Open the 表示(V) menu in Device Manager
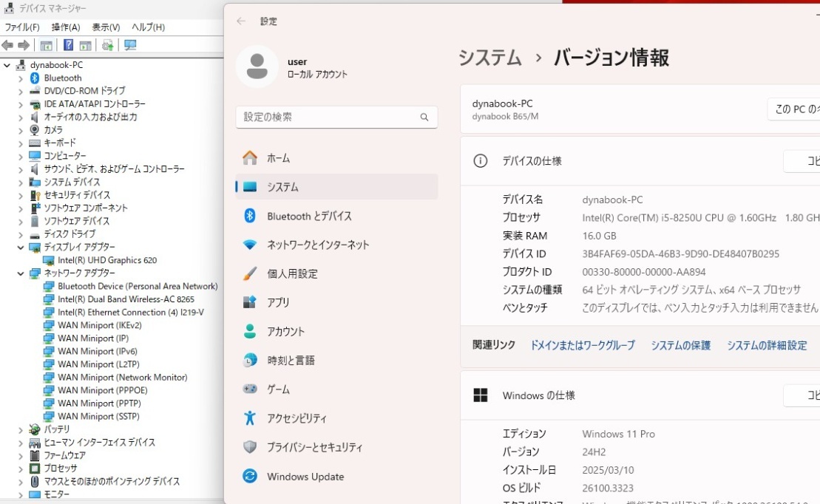 click(x=106, y=27)
